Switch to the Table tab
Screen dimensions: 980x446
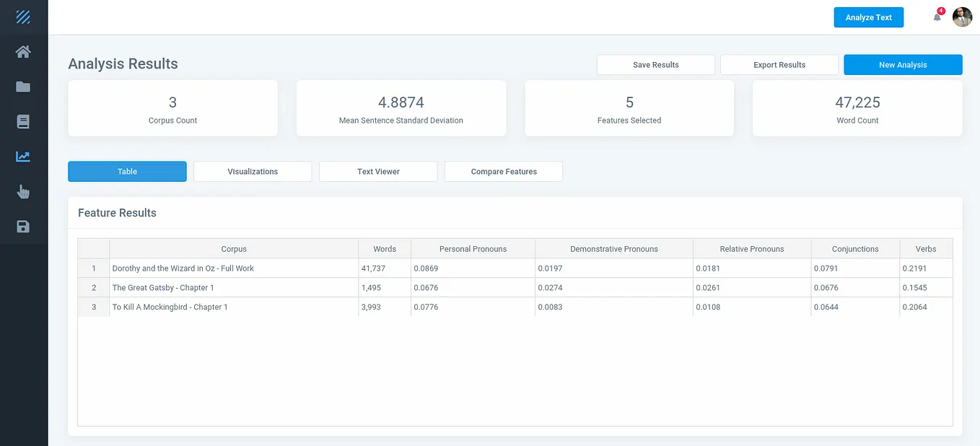click(x=127, y=171)
